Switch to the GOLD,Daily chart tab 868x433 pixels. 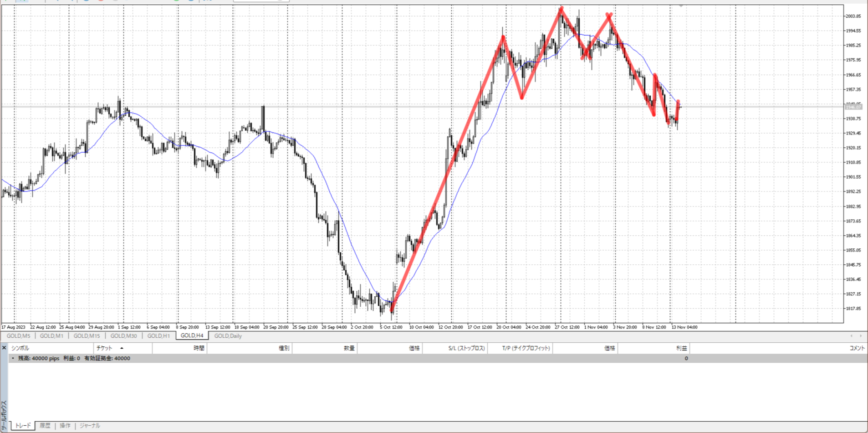click(228, 336)
